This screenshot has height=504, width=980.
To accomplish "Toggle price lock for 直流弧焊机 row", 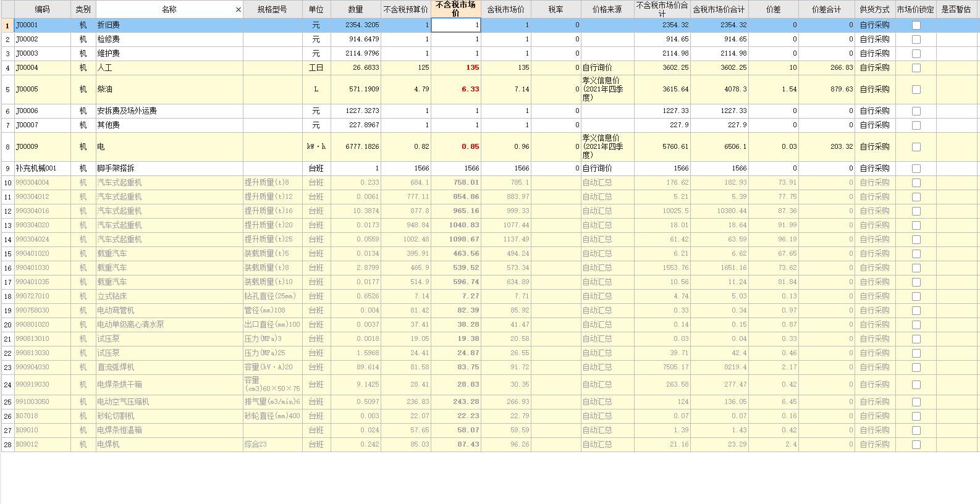I will pyautogui.click(x=916, y=367).
